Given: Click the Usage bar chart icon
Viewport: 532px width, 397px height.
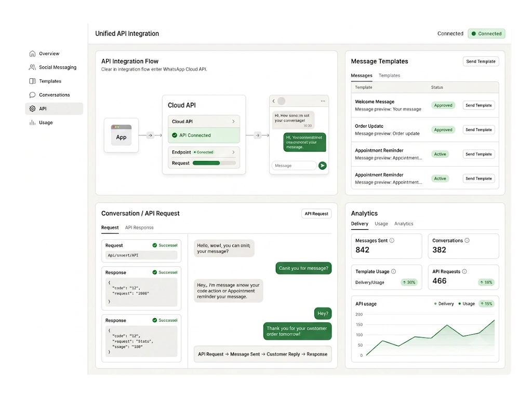Looking at the screenshot, I should [33, 122].
